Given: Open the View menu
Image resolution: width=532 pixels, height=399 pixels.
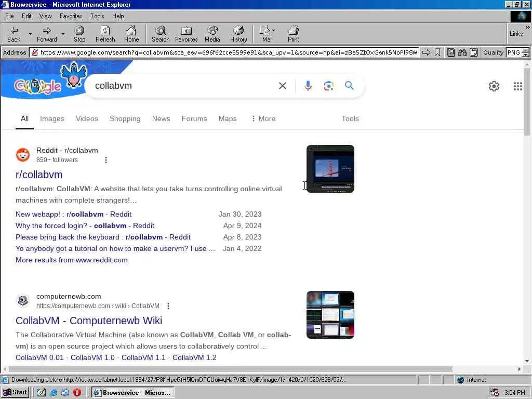Looking at the screenshot, I should [45, 16].
